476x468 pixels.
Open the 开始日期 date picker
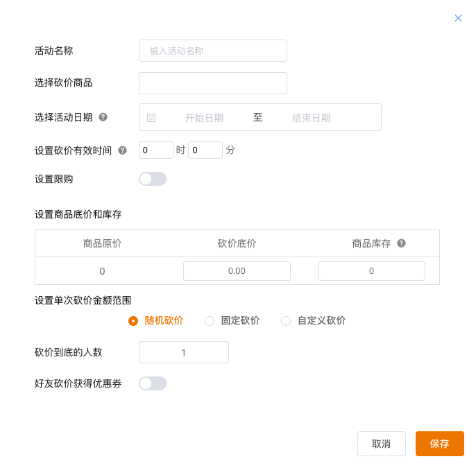[204, 118]
